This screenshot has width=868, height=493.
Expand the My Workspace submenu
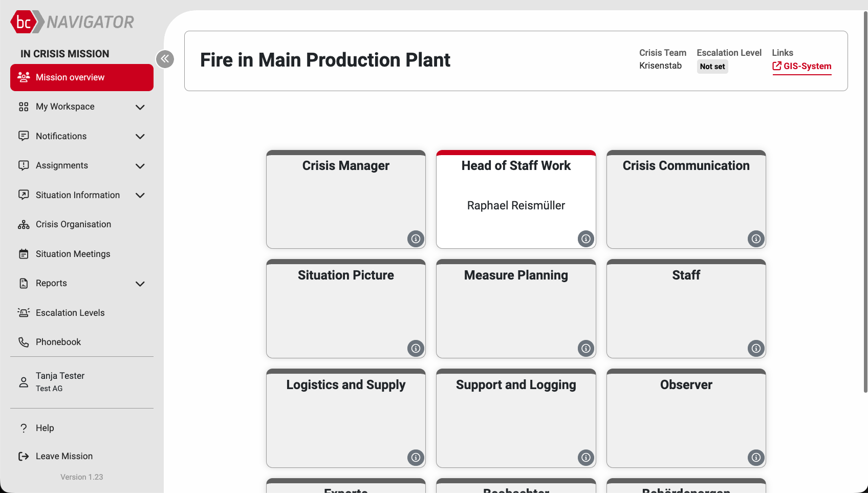[140, 107]
